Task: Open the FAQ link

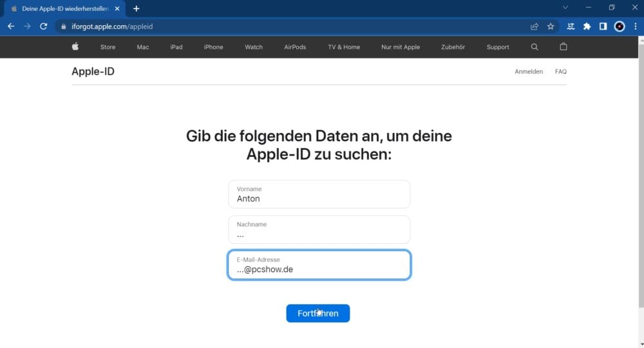Action: pos(561,71)
